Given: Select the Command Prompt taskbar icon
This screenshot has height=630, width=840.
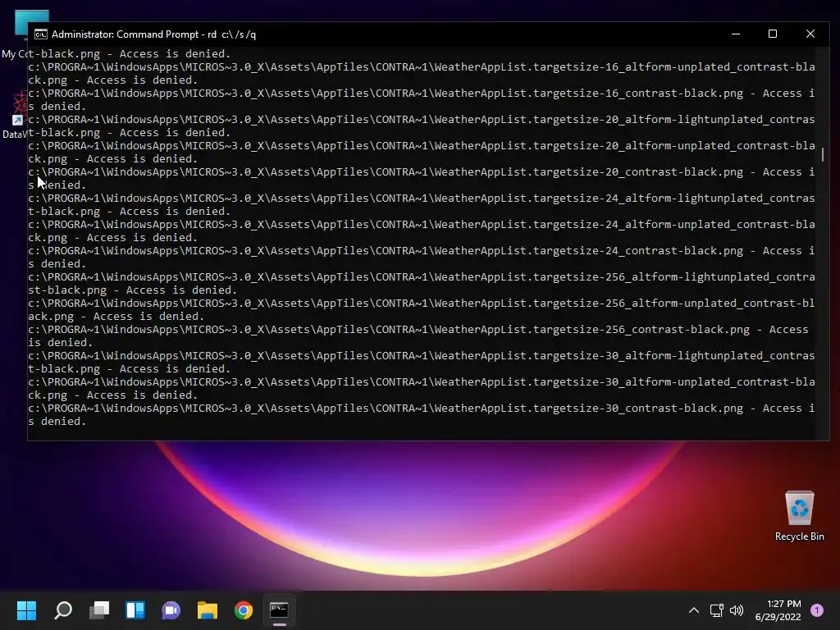Looking at the screenshot, I should pyautogui.click(x=279, y=610).
